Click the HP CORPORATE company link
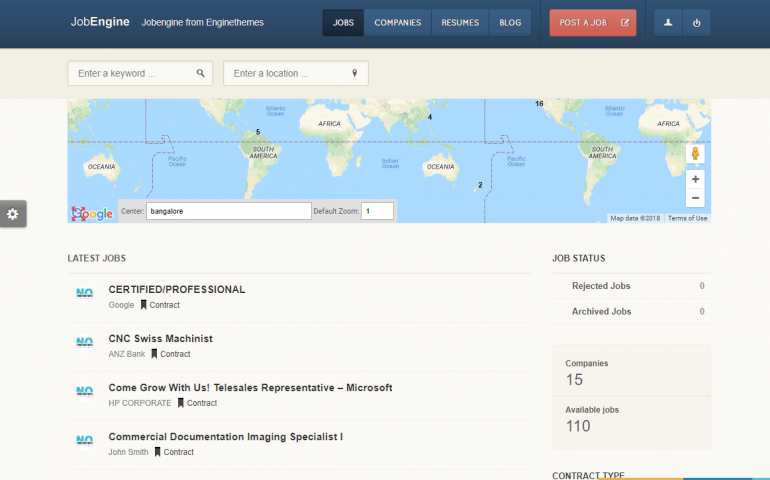 pyautogui.click(x=140, y=403)
